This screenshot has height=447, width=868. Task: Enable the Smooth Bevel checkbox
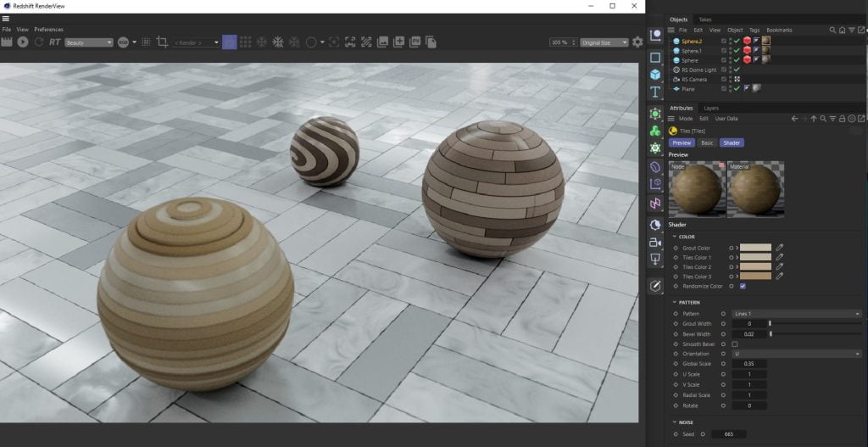point(734,344)
